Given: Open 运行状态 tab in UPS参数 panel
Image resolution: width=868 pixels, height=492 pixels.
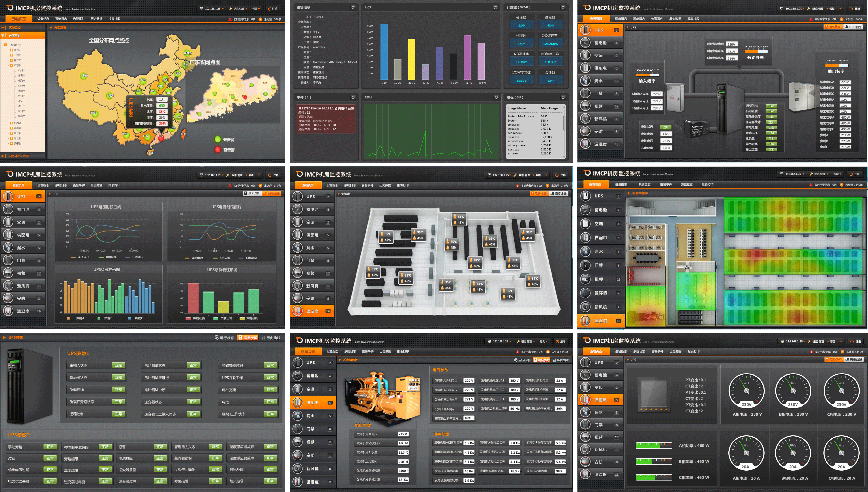Looking at the screenshot, I should click(224, 338).
